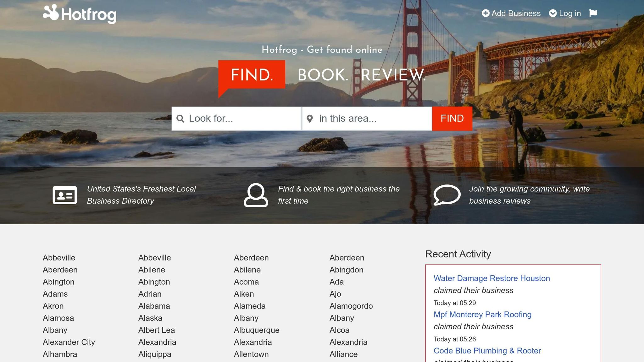
Task: Open Code Blue Plumbing & Rooter link
Action: [x=487, y=351]
